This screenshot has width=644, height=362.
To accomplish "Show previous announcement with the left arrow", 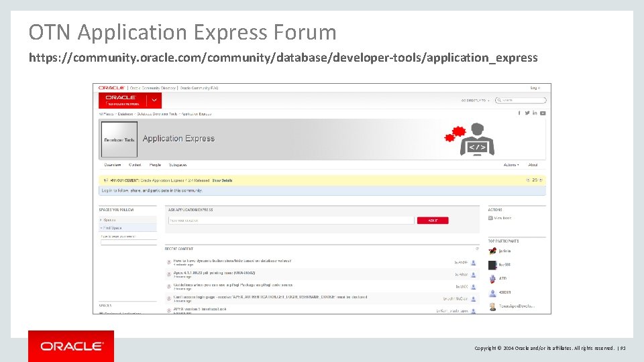I will [528, 180].
